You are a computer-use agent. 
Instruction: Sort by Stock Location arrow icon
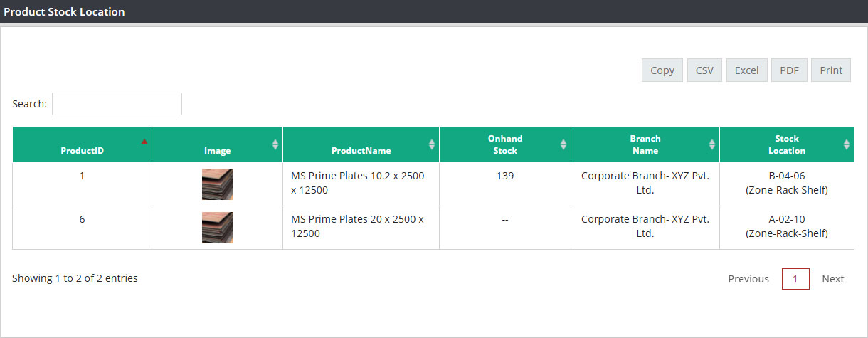(x=847, y=144)
